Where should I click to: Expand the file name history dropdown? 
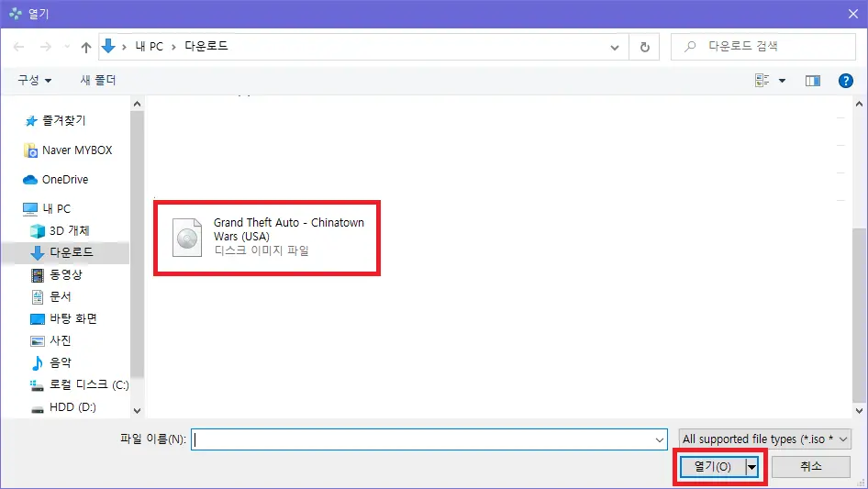tap(660, 439)
